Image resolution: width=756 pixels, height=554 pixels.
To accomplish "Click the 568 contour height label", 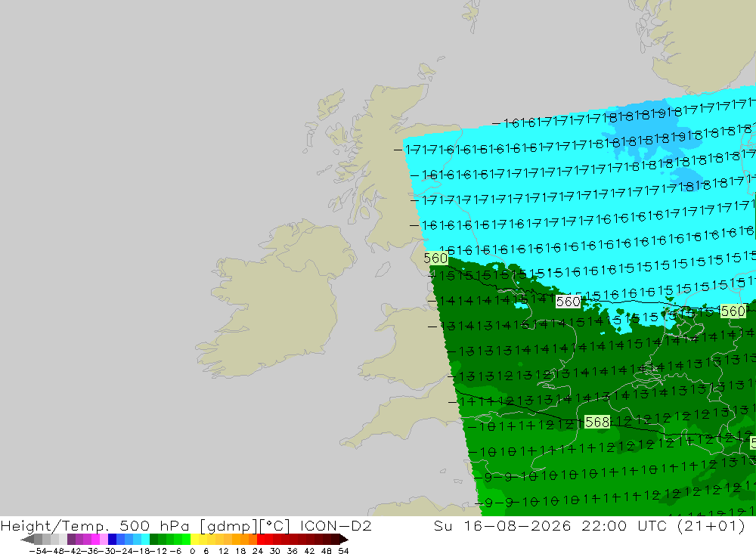I will (x=597, y=422).
